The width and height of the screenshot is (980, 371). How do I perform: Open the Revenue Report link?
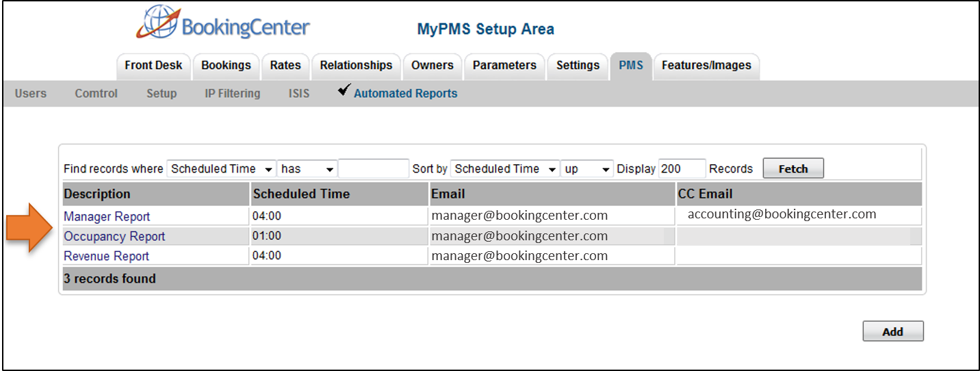pos(106,256)
